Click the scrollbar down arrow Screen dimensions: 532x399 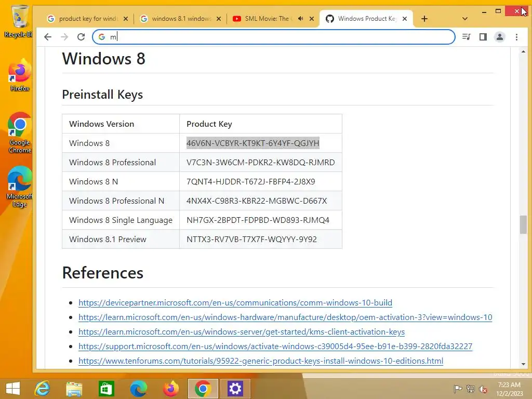tap(523, 364)
